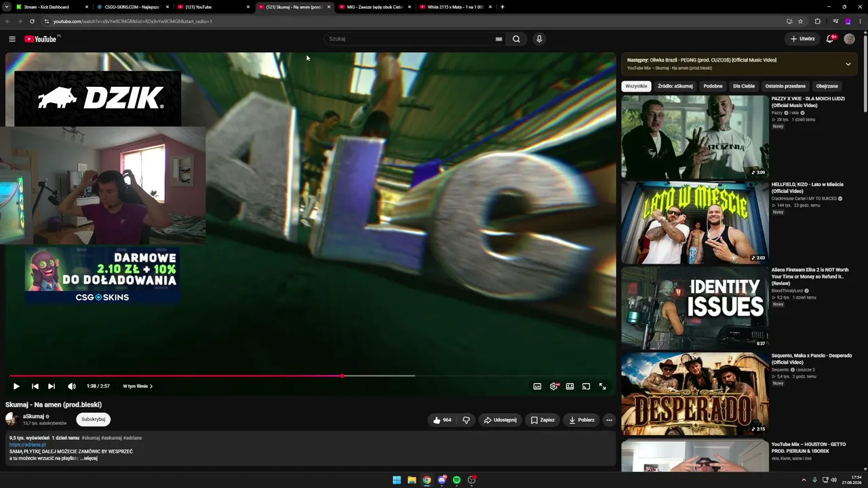Share the video with Udostępnij
Image resolution: width=868 pixels, height=488 pixels.
click(500, 420)
